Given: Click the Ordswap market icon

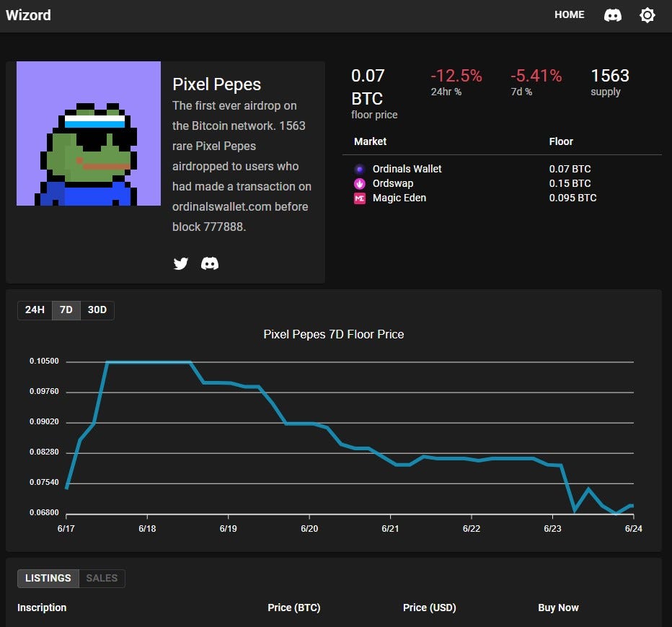Looking at the screenshot, I should [x=360, y=183].
